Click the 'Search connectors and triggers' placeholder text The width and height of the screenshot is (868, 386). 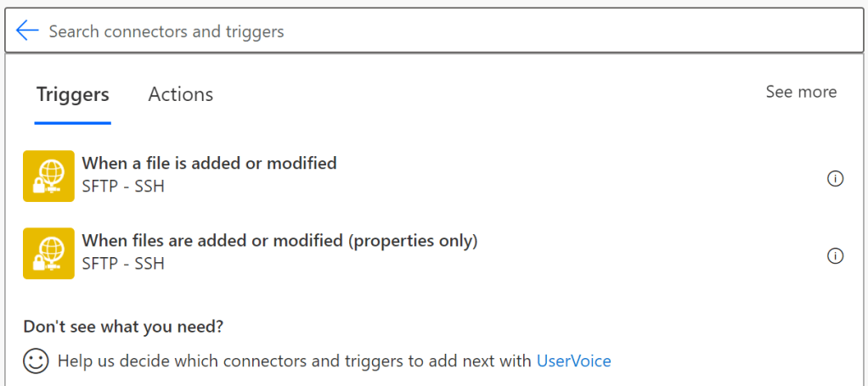tap(166, 31)
